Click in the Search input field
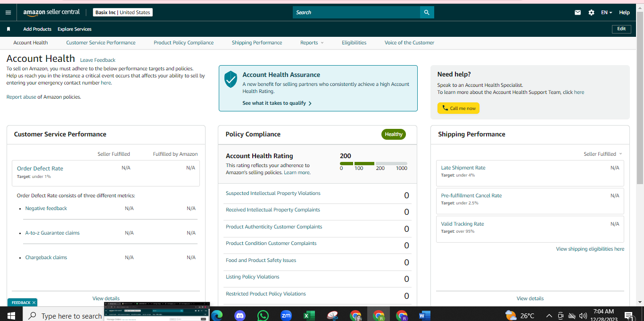The height and width of the screenshot is (321, 644). [356, 12]
